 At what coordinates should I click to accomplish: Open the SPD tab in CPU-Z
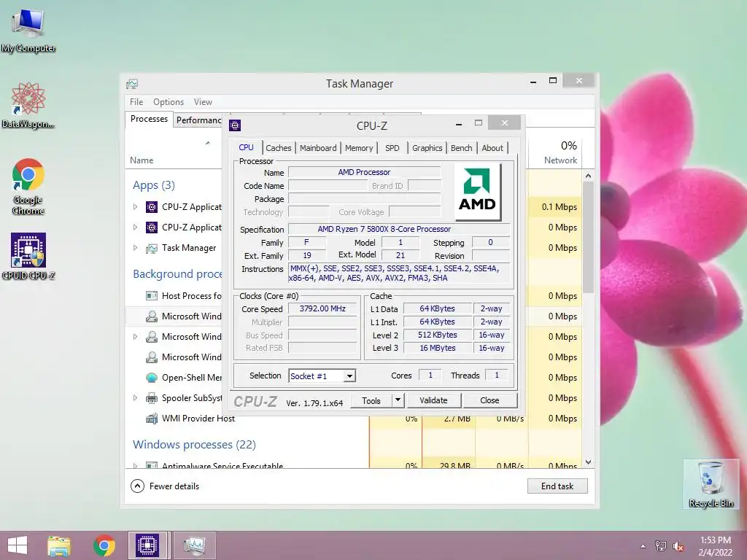click(392, 148)
